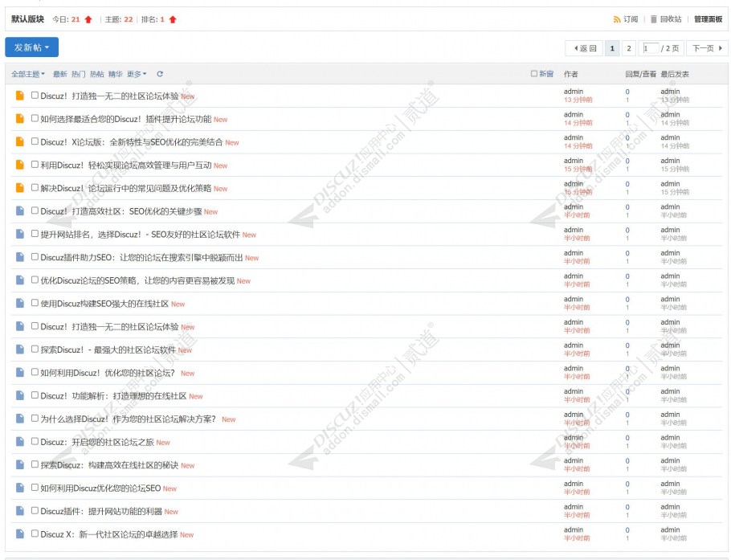Screen dimensions: 731x560
Task: Tick checkbox for Discuz! X论坛版 thread
Action: pyautogui.click(x=35, y=141)
